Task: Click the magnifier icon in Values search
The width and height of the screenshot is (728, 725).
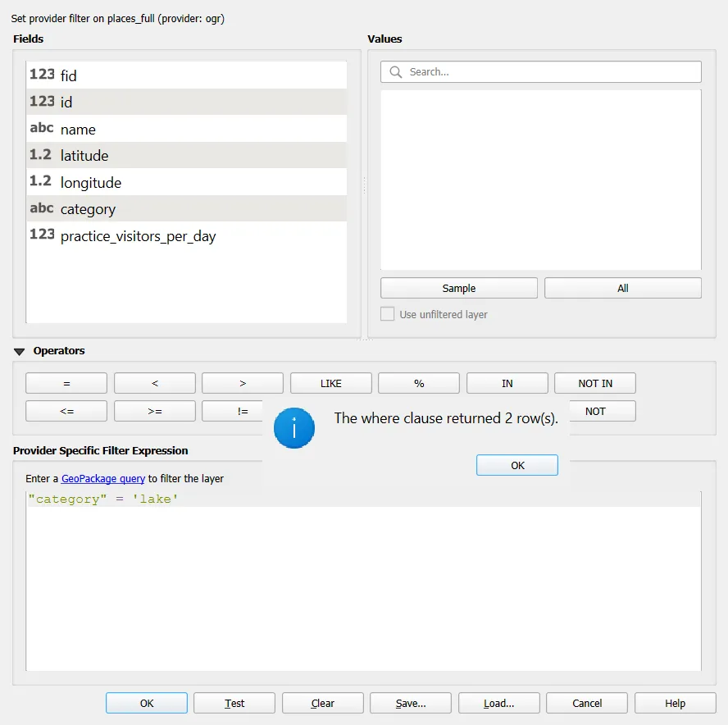Action: click(396, 72)
